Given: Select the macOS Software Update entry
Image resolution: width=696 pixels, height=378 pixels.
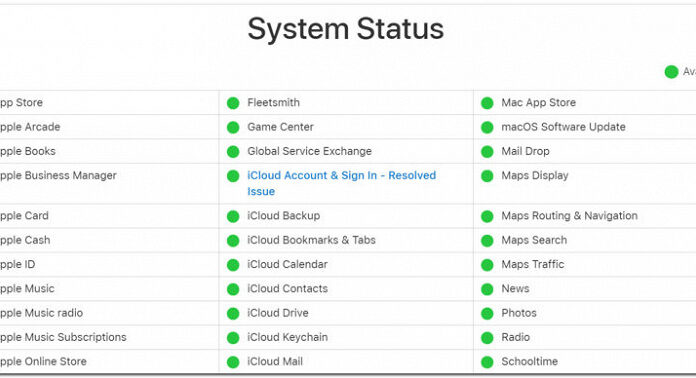Looking at the screenshot, I should point(563,127).
